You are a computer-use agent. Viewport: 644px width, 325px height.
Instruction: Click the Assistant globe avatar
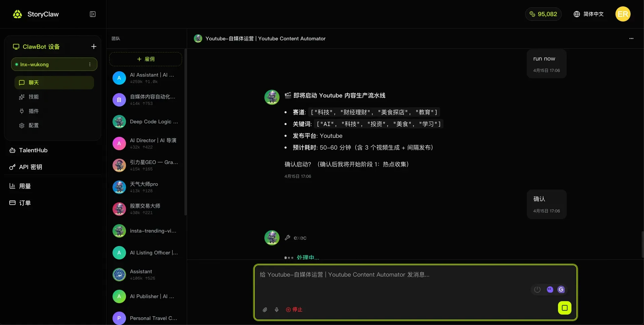point(119,275)
